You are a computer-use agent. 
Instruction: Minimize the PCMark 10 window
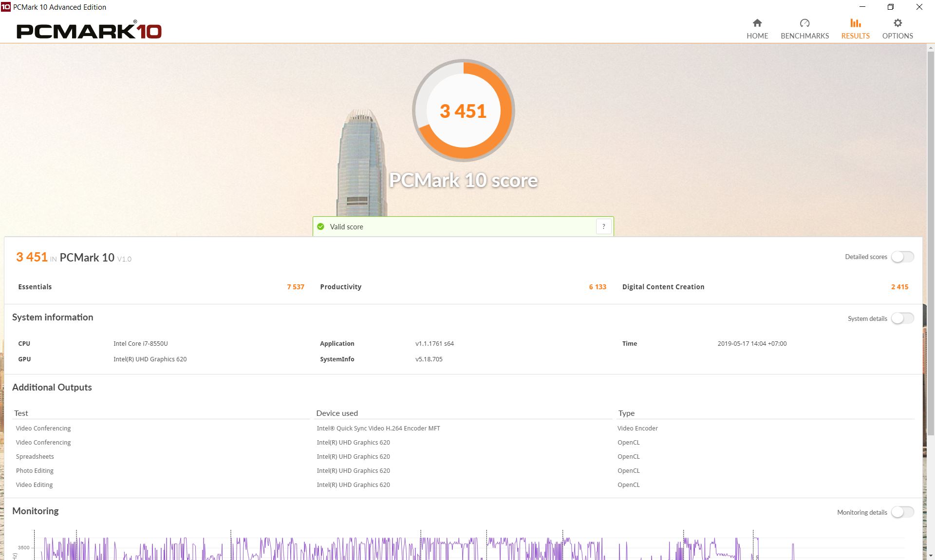pyautogui.click(x=862, y=7)
